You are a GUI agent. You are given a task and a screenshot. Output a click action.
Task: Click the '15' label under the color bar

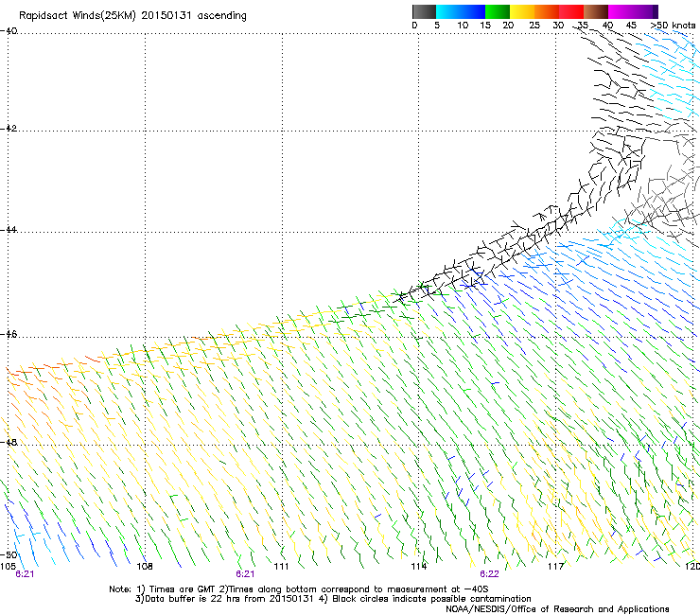pos(485,26)
